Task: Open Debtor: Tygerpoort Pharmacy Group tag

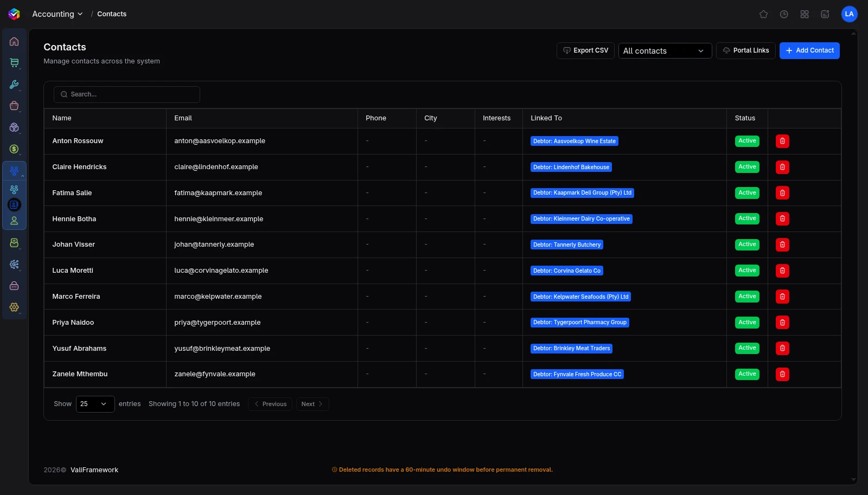Action: click(580, 323)
